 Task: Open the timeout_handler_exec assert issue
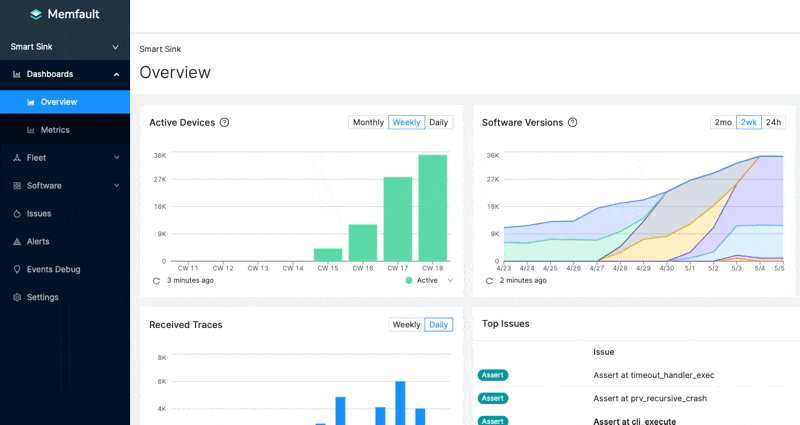click(x=653, y=376)
